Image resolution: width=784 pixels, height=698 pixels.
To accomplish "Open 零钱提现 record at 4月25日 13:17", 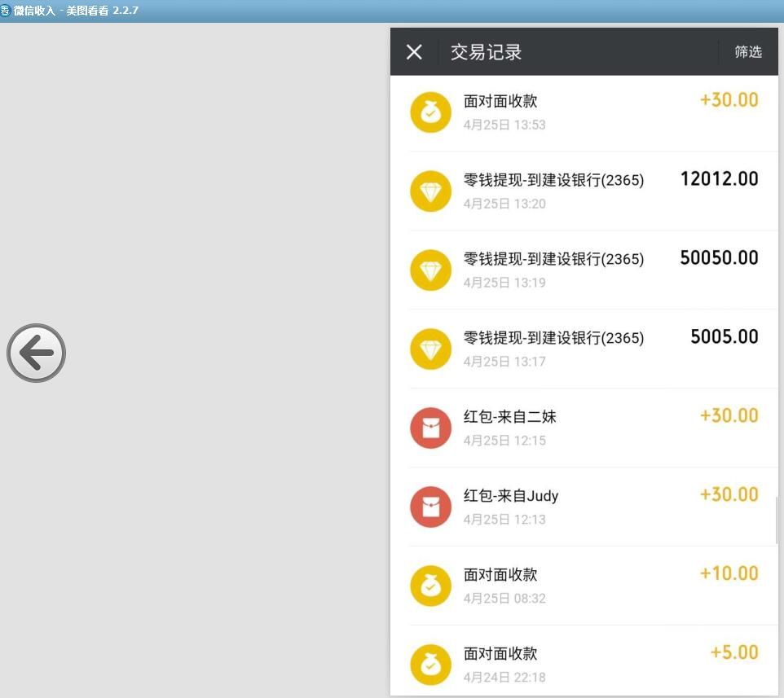I will [x=584, y=349].
